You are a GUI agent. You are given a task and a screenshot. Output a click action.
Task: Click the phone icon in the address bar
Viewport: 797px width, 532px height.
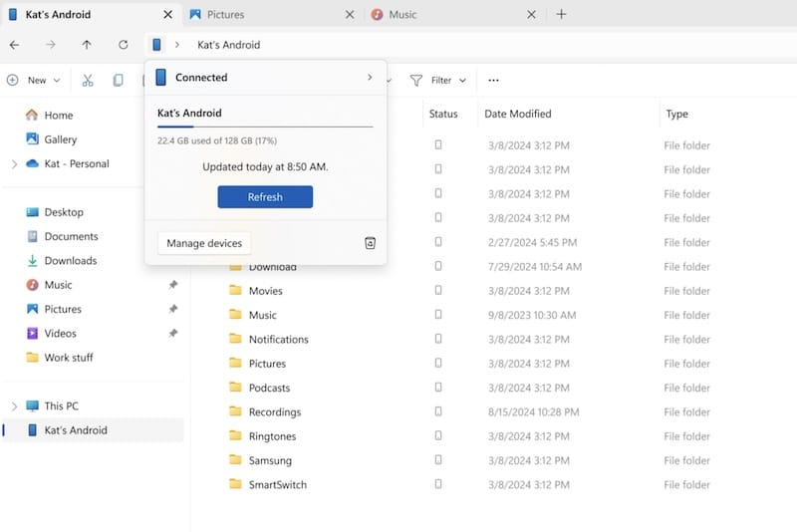(x=156, y=45)
